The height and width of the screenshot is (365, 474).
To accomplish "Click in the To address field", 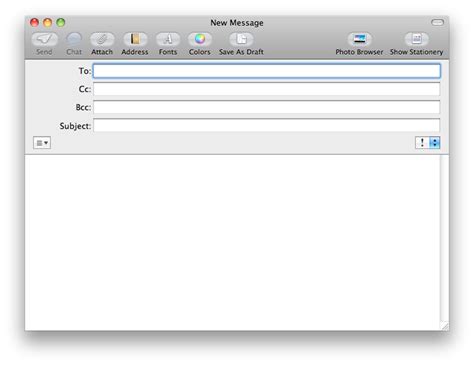I will [267, 71].
